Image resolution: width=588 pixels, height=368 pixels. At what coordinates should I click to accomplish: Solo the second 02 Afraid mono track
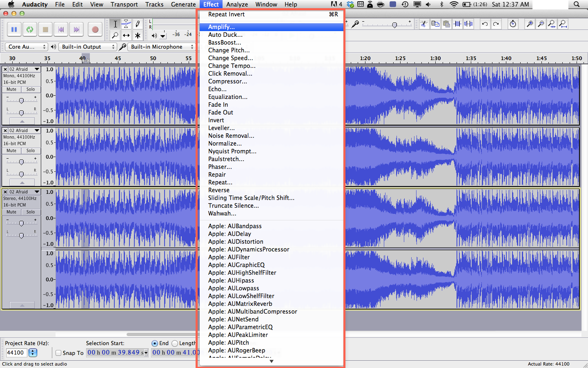[31, 150]
